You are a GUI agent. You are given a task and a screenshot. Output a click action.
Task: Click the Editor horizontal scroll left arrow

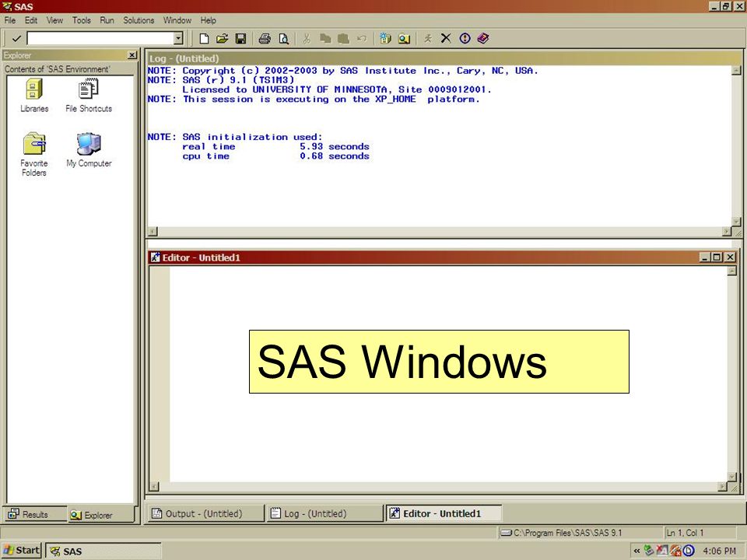[x=153, y=487]
